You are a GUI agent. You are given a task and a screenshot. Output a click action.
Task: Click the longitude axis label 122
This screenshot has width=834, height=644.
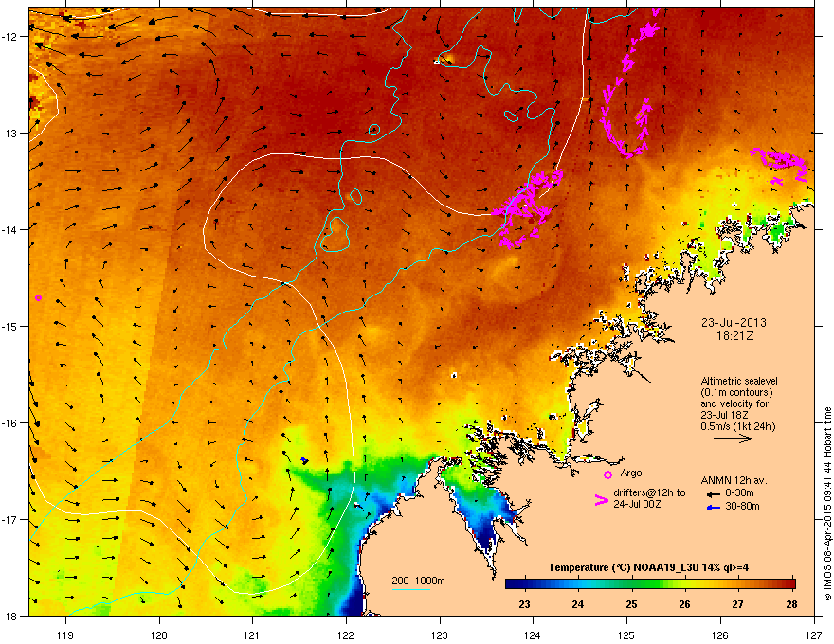(x=346, y=635)
